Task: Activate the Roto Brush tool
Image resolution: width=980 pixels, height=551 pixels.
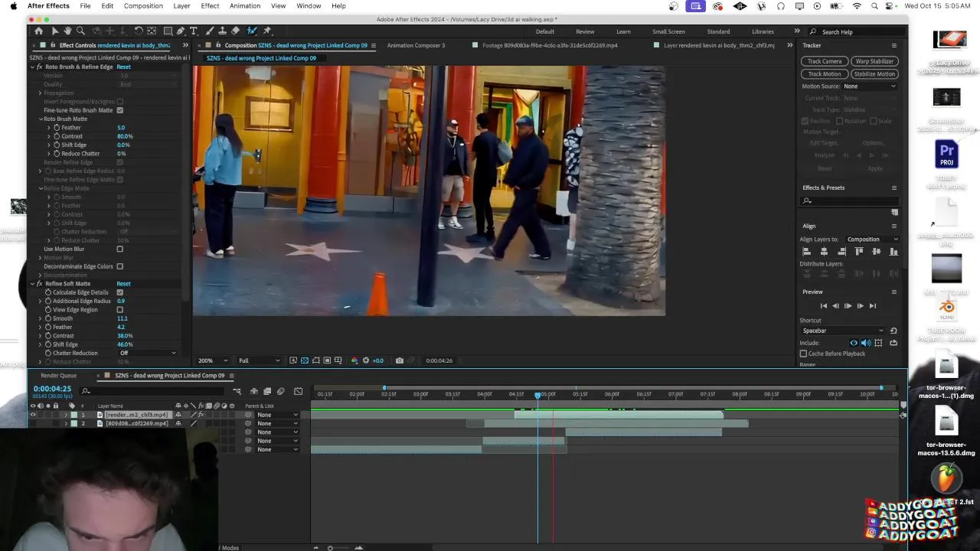Action: point(250,31)
